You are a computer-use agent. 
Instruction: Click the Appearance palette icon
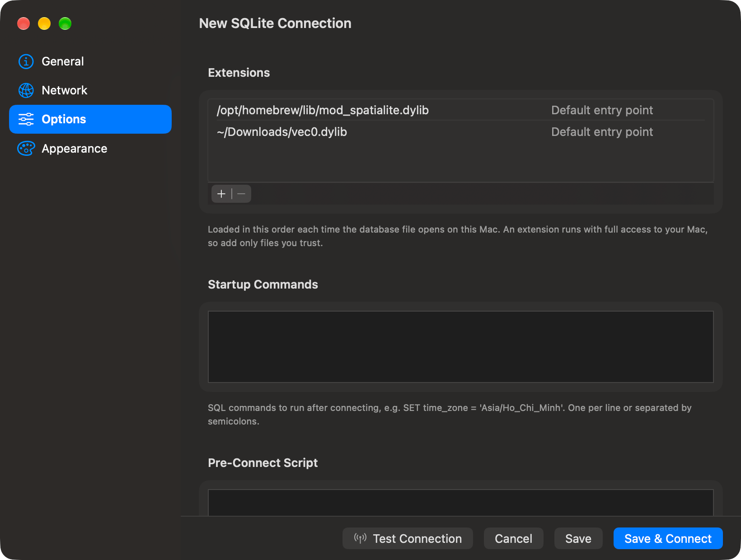point(26,149)
